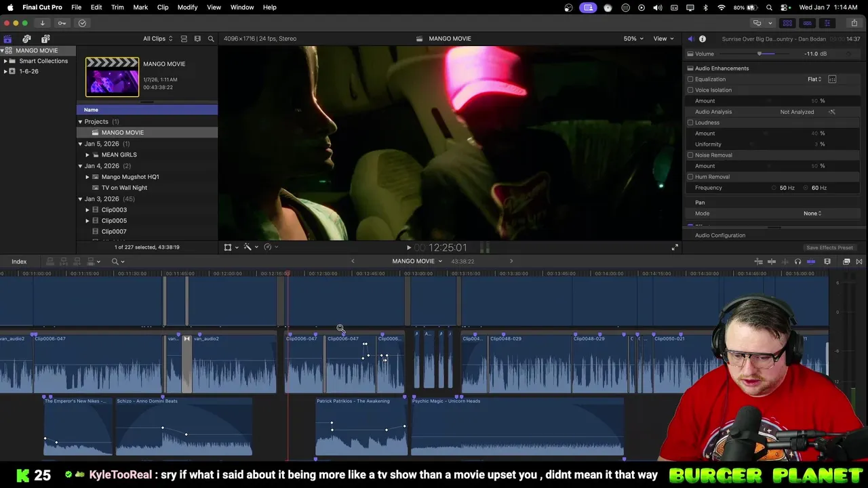Click the Wi-Fi icon in menu bar
Screen dimensions: 868x488
(x=721, y=7)
